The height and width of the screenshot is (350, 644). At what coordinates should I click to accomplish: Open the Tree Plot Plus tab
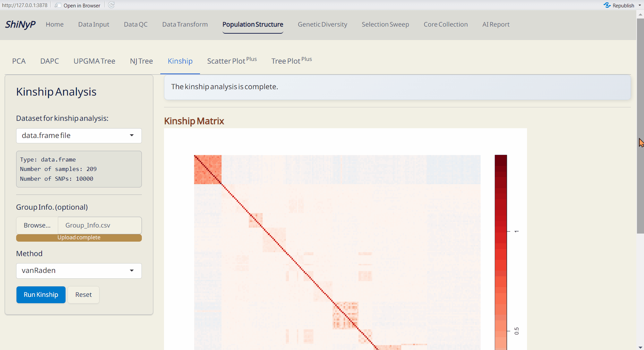point(292,61)
